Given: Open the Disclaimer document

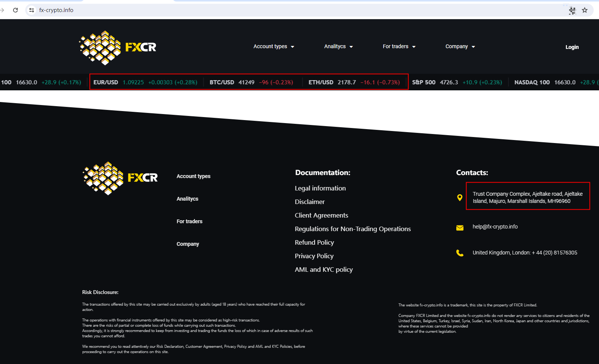Looking at the screenshot, I should pos(310,202).
